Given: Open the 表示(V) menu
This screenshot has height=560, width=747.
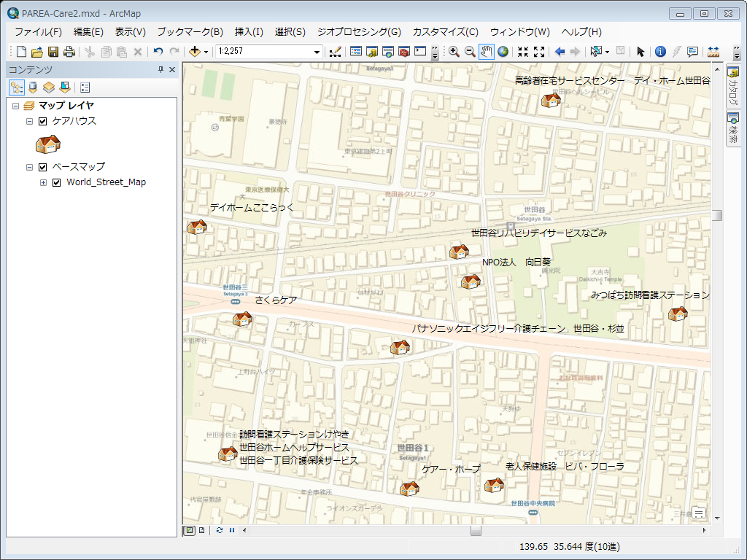Looking at the screenshot, I should click(x=130, y=32).
